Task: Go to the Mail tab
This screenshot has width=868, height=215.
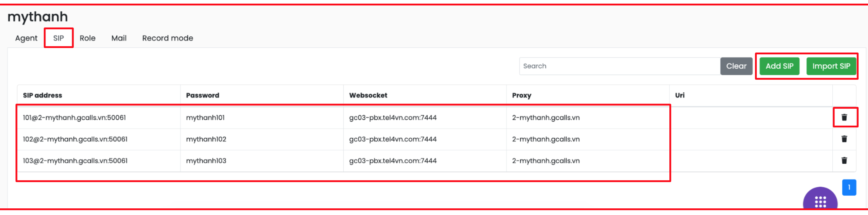Action: click(119, 38)
